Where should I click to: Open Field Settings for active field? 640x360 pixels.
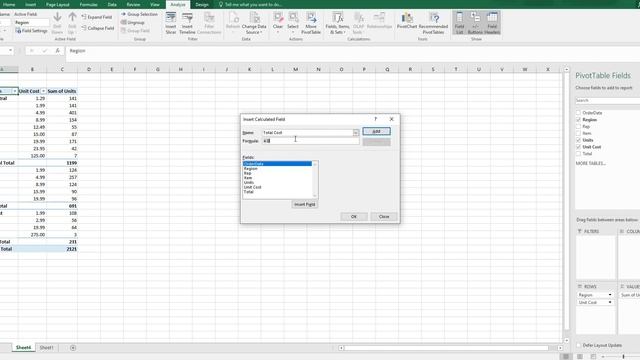[x=31, y=31]
